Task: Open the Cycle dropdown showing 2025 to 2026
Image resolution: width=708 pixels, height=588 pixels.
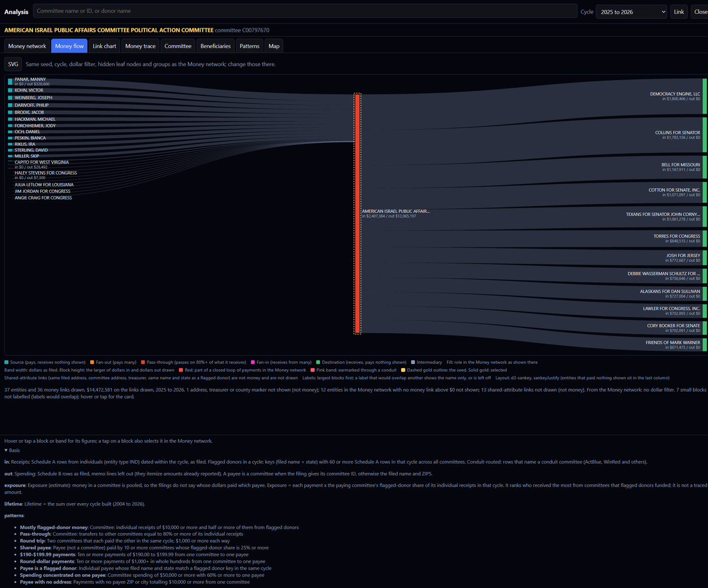Action: point(631,11)
